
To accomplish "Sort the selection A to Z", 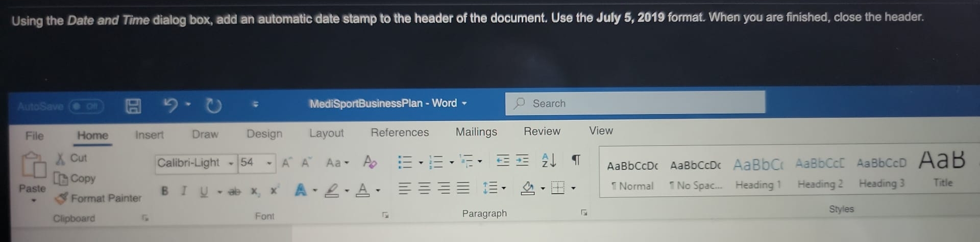I will pos(549,160).
